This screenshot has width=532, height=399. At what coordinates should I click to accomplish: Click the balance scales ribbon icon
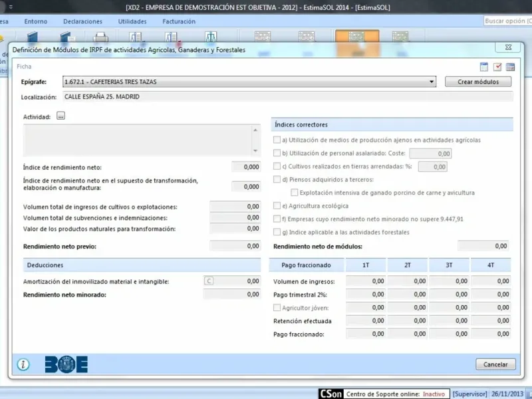pyautogui.click(x=211, y=37)
